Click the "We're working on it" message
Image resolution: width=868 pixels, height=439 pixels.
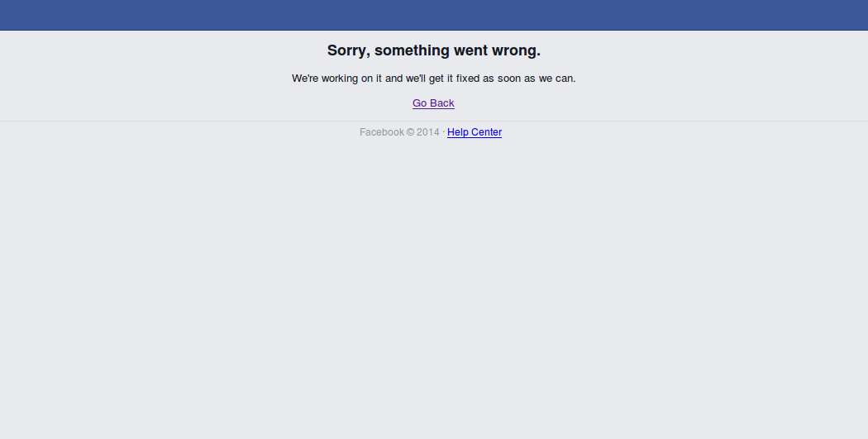[434, 79]
